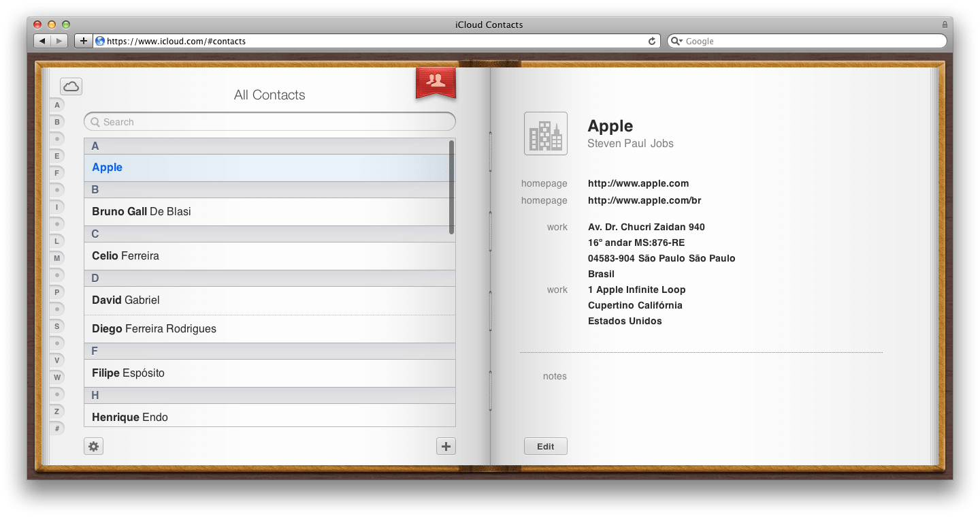The width and height of the screenshot is (980, 517).
Task: Click the Steven Paul Jobs subtitle
Action: (630, 144)
